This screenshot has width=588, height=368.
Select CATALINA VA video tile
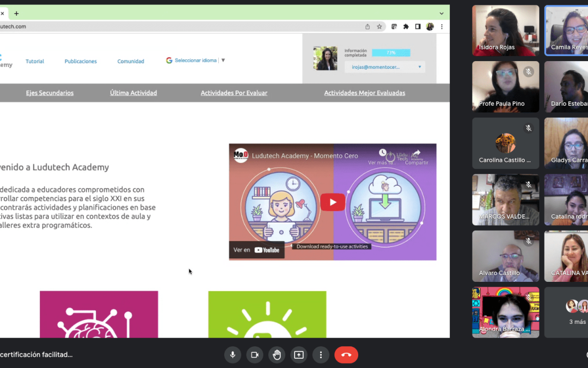point(566,256)
